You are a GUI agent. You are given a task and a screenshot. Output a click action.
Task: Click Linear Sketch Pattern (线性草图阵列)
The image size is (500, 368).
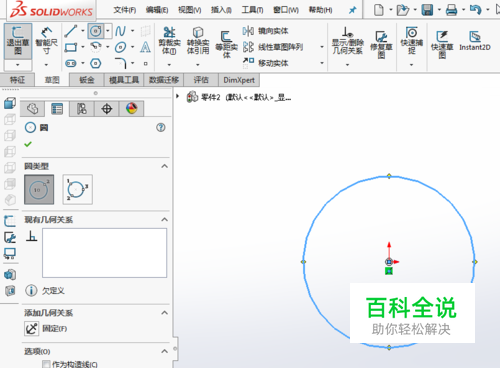click(273, 47)
